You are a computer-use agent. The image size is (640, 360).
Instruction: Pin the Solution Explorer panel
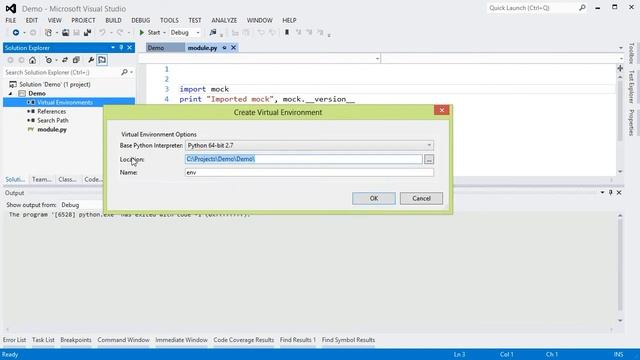point(121,48)
